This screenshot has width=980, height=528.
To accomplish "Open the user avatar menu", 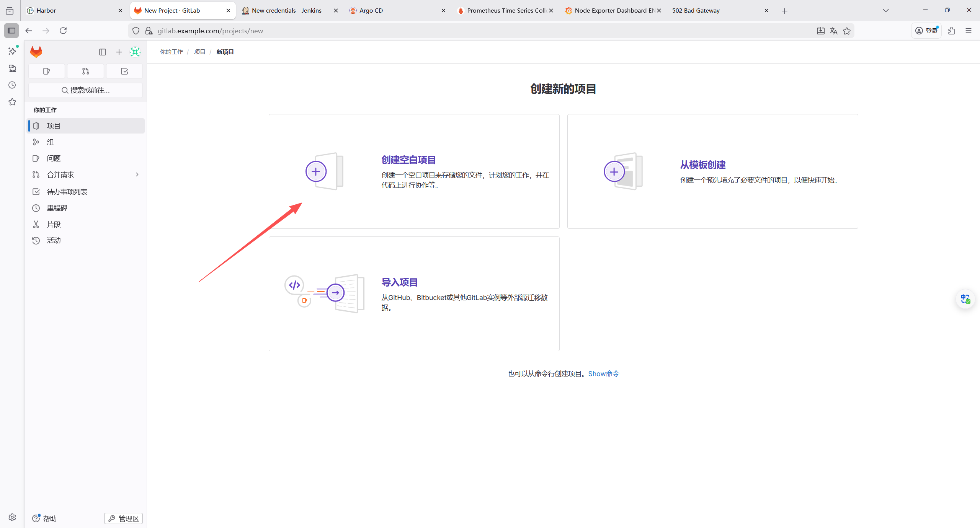I will click(135, 52).
